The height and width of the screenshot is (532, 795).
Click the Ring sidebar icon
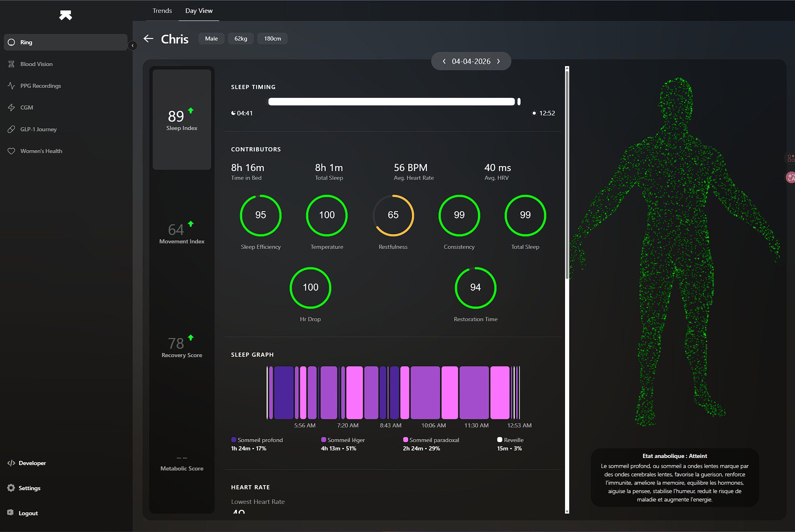[12, 42]
